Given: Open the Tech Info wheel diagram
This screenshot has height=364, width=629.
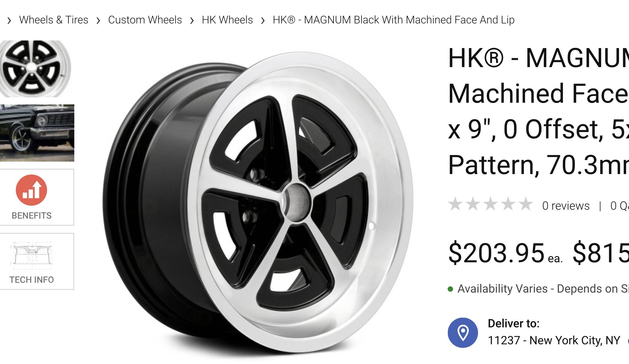Looking at the screenshot, I should click(x=31, y=255).
